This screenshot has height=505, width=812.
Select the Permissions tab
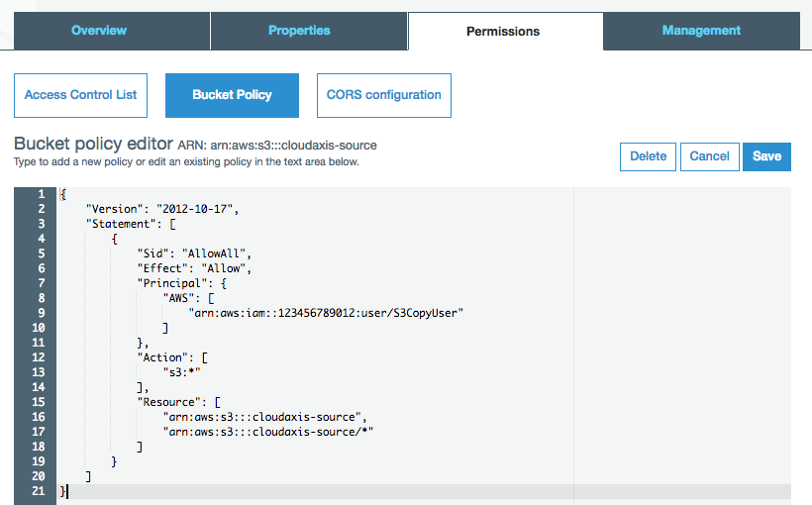503,31
